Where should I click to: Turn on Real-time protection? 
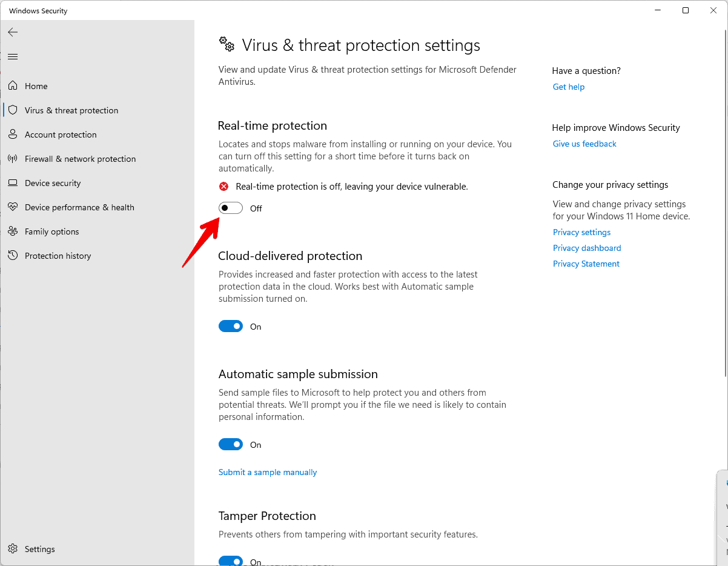pos(230,207)
